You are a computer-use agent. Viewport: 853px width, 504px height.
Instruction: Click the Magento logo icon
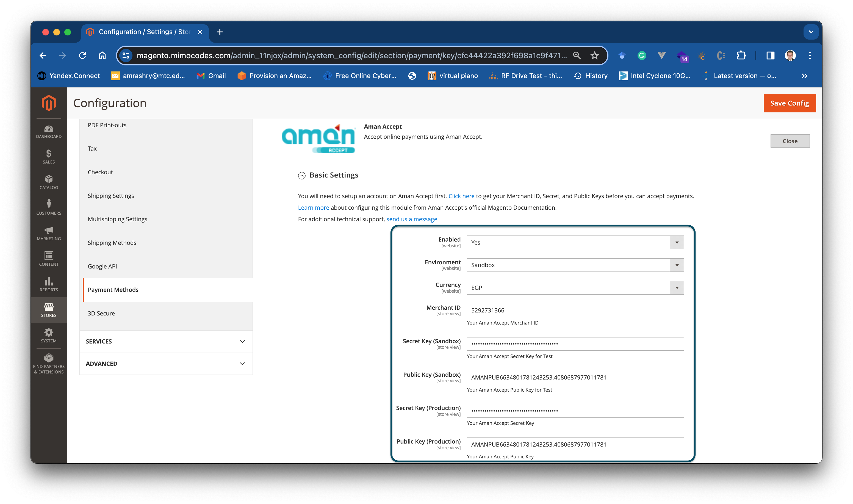(49, 103)
